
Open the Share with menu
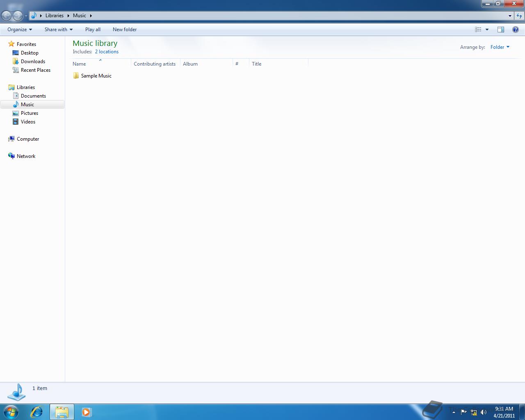pyautogui.click(x=59, y=30)
